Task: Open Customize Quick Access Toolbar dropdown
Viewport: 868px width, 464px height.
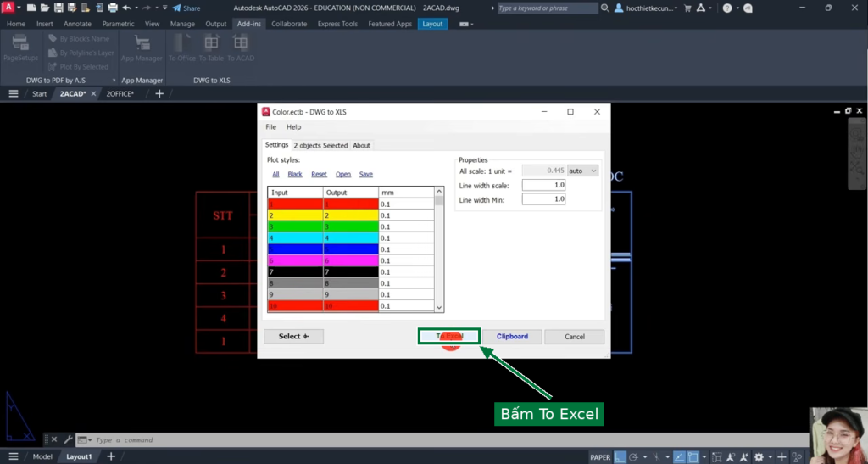Action: [x=165, y=8]
